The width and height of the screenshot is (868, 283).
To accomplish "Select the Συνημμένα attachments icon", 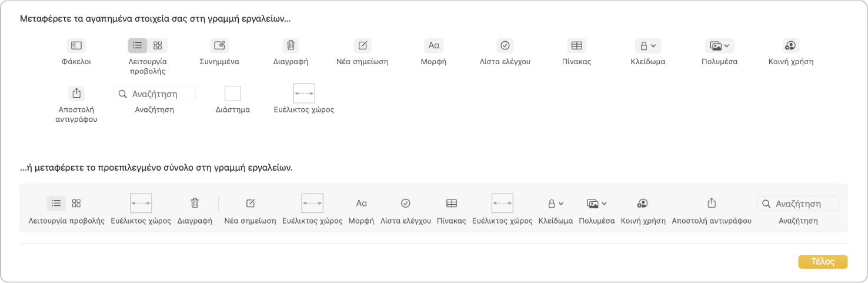I will coord(219,45).
